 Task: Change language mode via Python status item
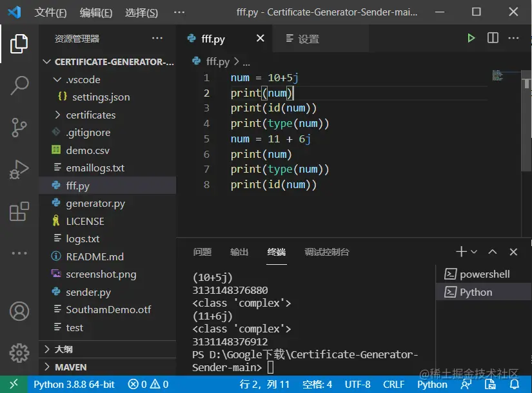point(432,384)
